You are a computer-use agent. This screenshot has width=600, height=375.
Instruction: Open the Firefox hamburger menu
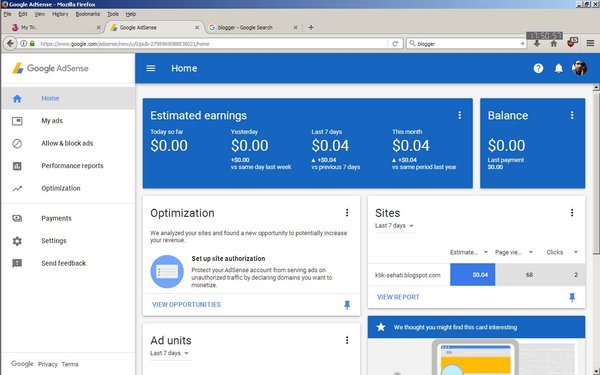(590, 43)
